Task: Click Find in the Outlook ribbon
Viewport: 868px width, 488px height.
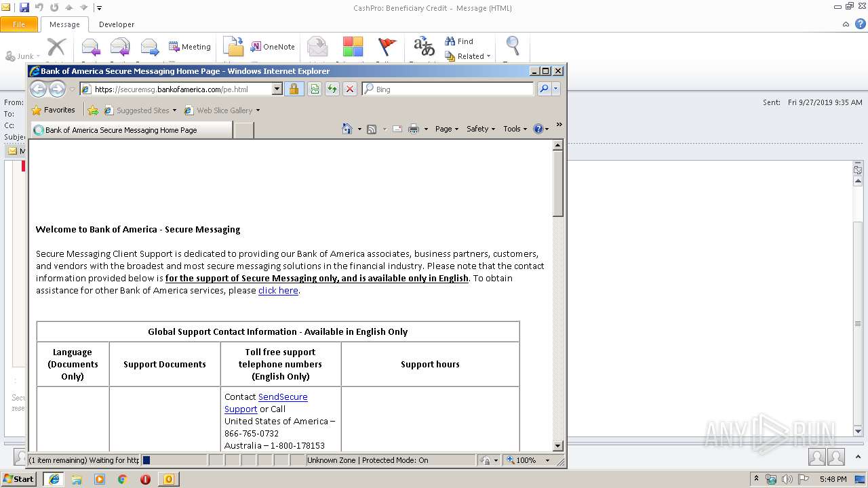Action: [459, 41]
